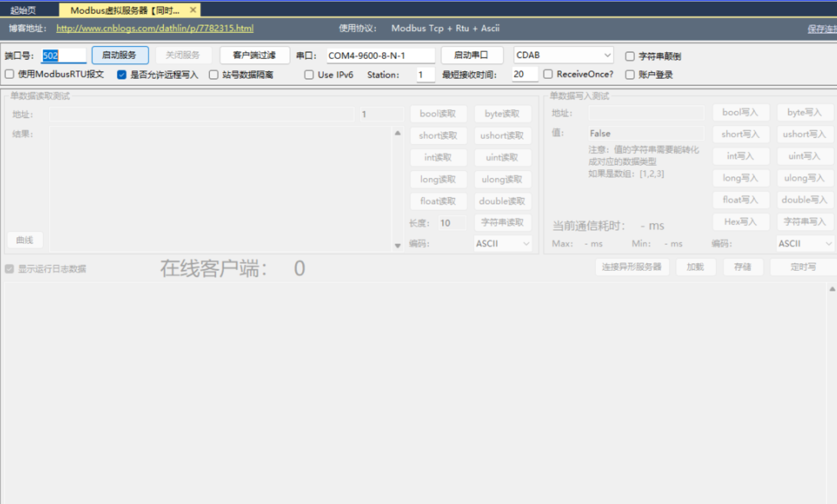Click the port number field showing 502

64,55
